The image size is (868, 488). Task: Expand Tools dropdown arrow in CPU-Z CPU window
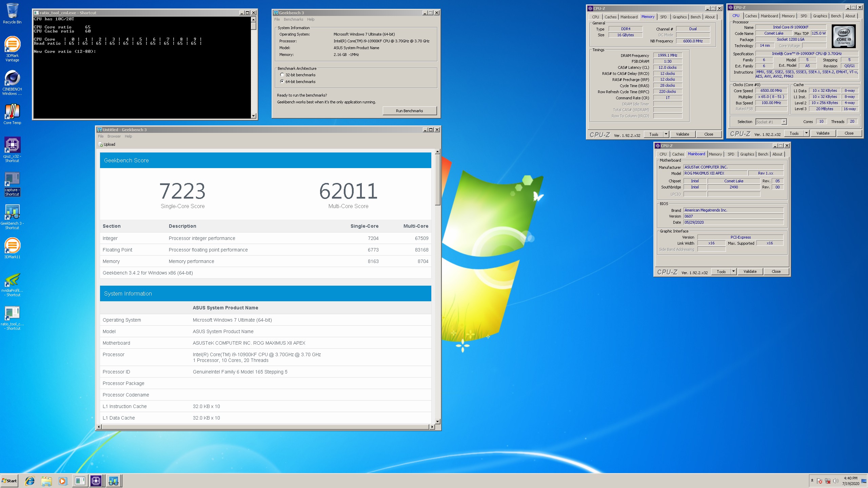pyautogui.click(x=806, y=133)
